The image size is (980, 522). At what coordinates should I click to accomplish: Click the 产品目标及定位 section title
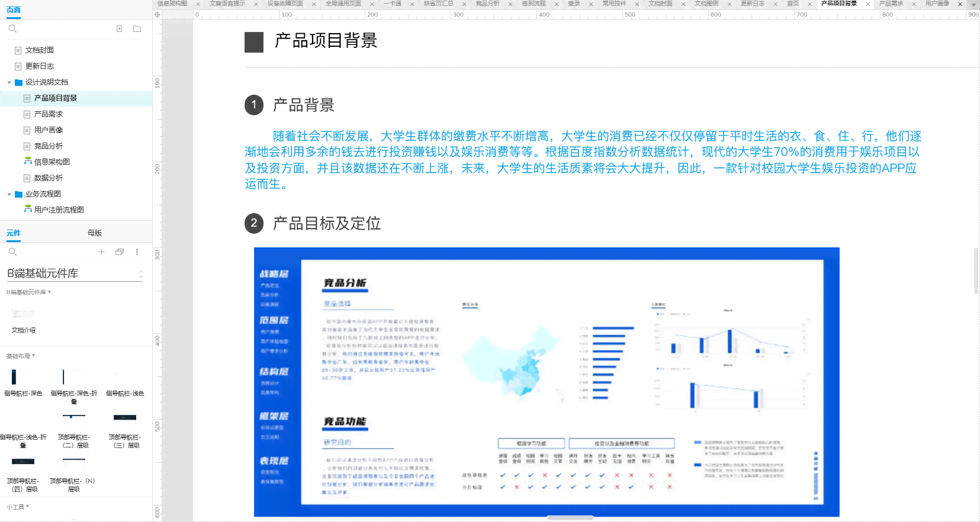327,224
